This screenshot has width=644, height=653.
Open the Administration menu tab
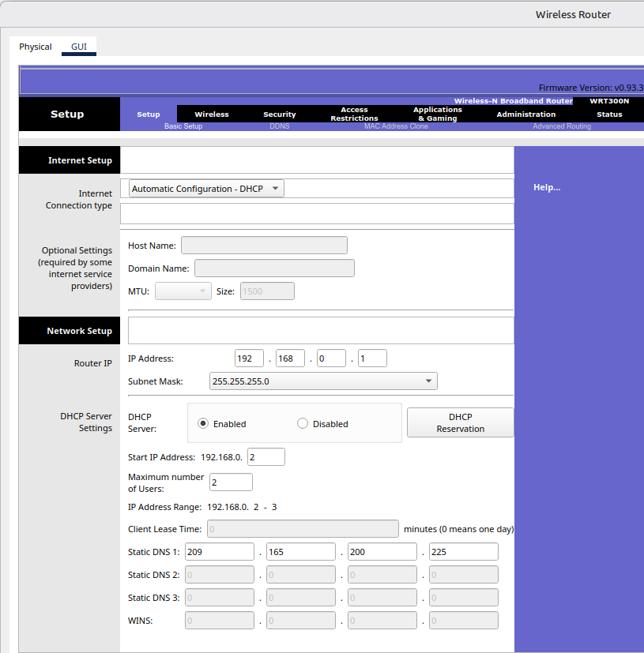[525, 114]
